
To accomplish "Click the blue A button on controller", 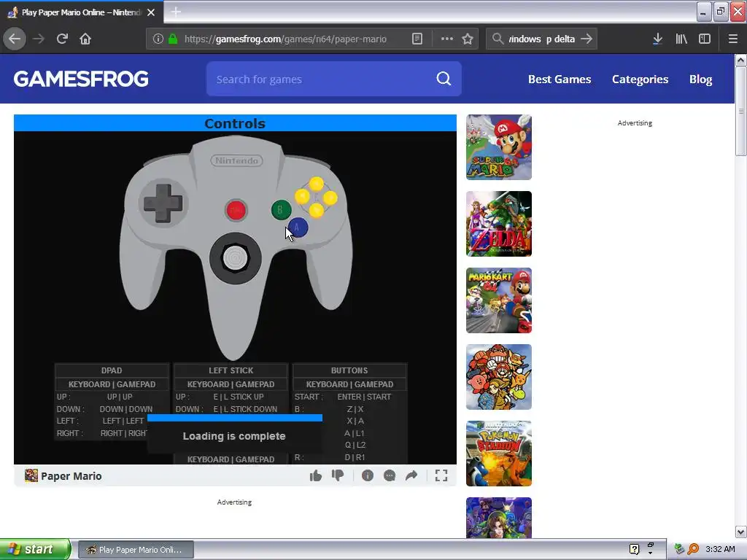I will pos(298,228).
